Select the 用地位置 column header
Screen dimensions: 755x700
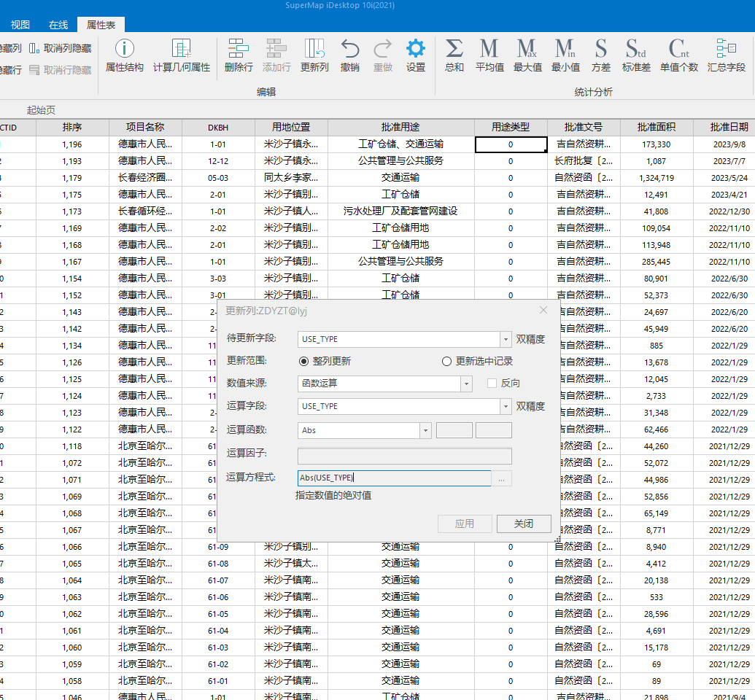coord(291,128)
